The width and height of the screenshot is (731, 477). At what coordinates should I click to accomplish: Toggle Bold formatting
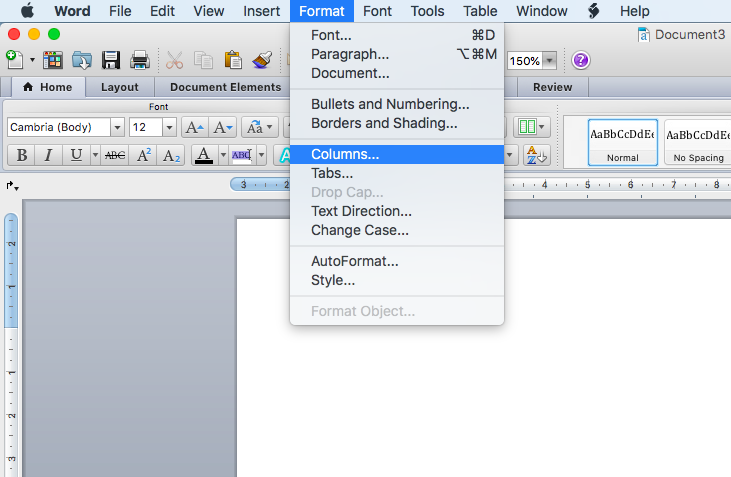tap(21, 155)
